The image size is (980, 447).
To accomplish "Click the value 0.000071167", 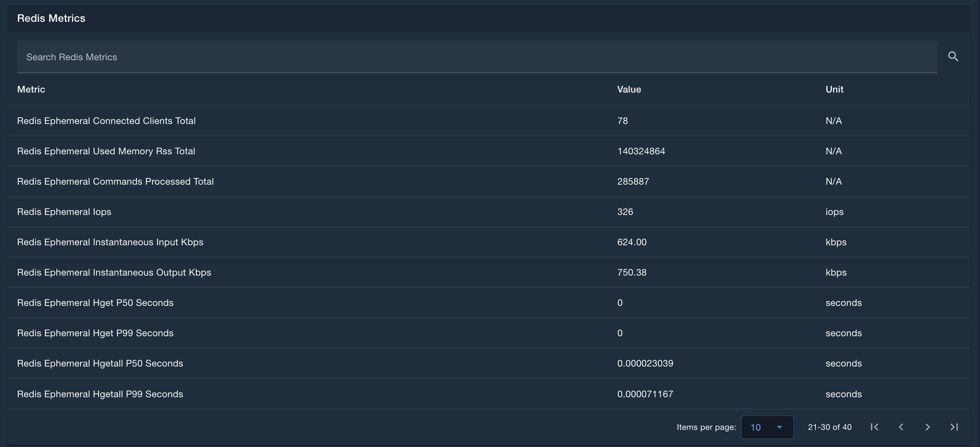I will point(645,394).
